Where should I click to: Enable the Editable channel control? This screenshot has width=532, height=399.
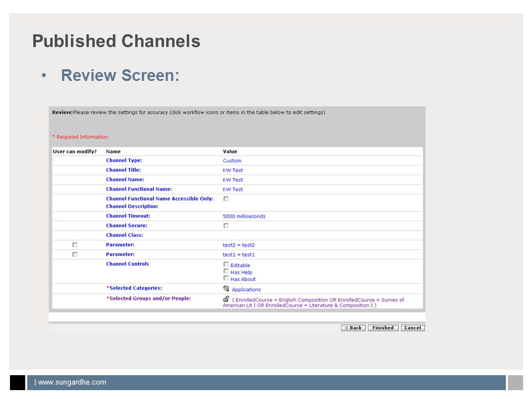point(226,264)
